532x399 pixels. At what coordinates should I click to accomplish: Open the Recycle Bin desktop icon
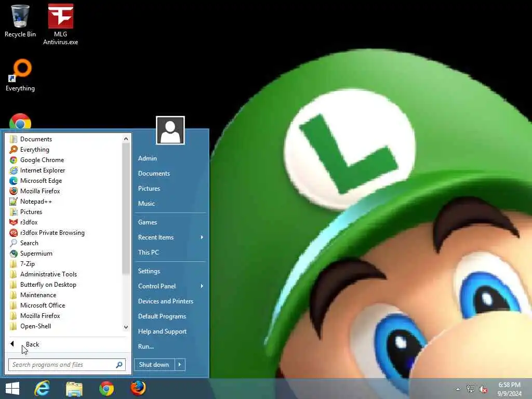(x=20, y=20)
